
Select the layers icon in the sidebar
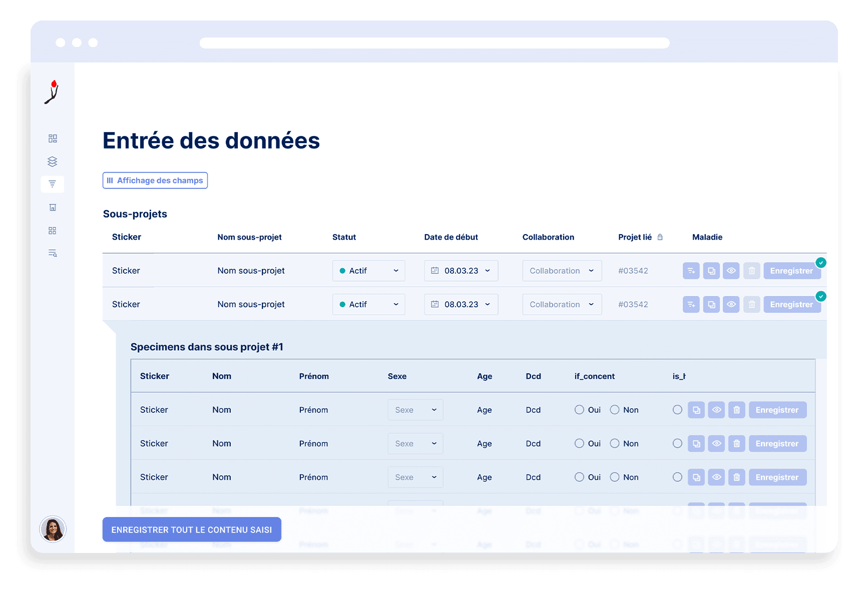coord(53,161)
